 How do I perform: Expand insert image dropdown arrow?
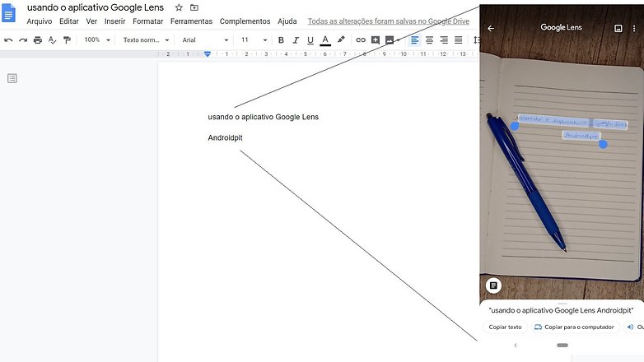pyautogui.click(x=398, y=40)
